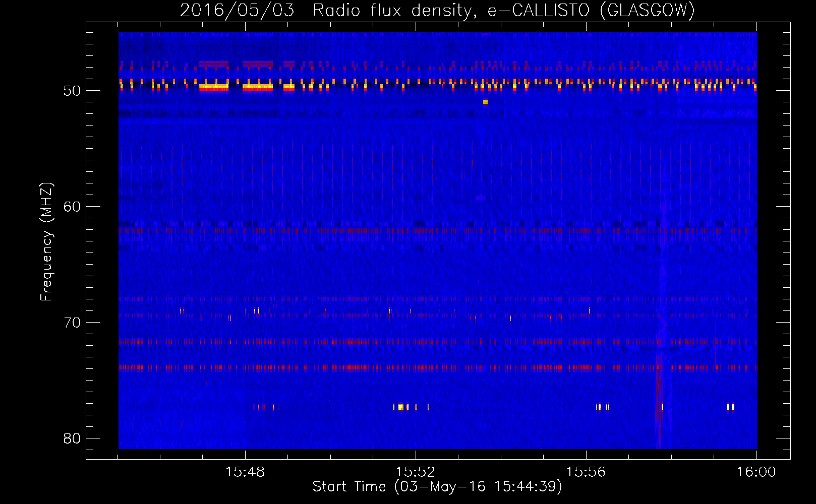816x504 pixels.
Task: Select the date text 2016/05/03 in the title
Action: click(x=237, y=10)
